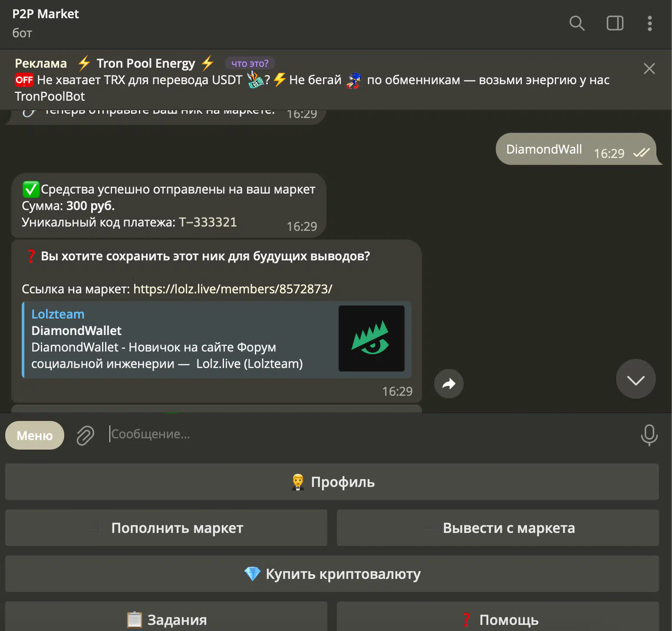This screenshot has height=631, width=672.
Task: Open the Lolzteam link preview title
Action: (58, 314)
